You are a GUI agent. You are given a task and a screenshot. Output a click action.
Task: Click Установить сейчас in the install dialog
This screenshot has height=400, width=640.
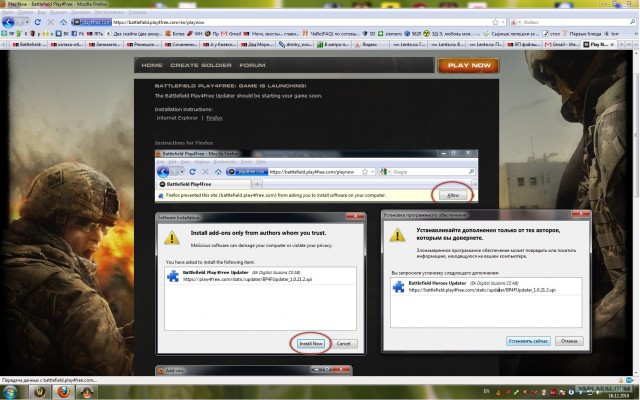pos(528,341)
